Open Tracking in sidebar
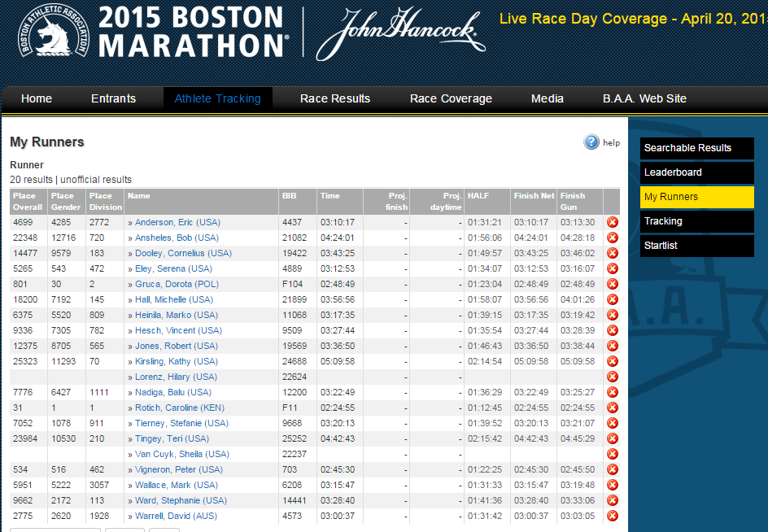This screenshot has width=768, height=532. point(696,221)
